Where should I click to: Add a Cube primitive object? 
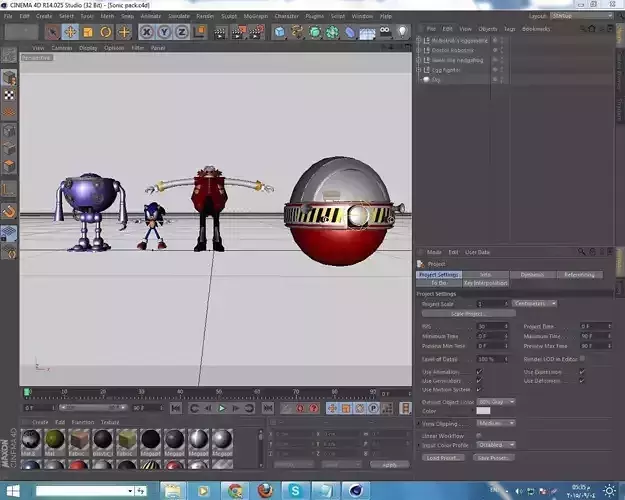[280, 32]
